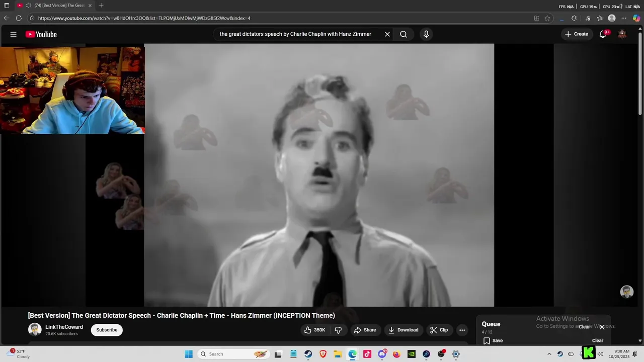Open the more actions ellipsis under video
This screenshot has width=644, height=362.
click(x=462, y=330)
